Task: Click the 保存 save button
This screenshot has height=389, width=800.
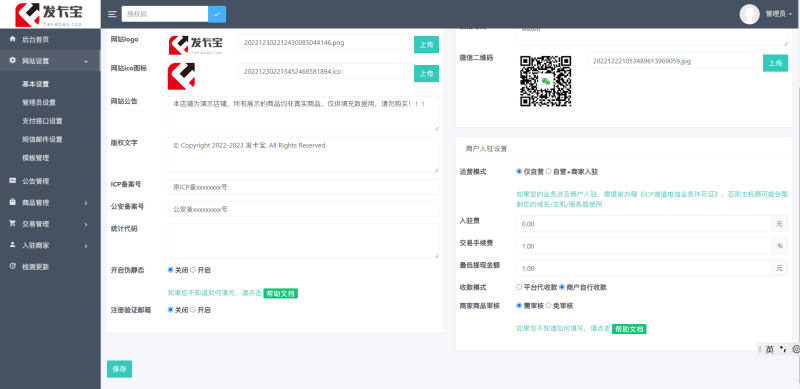Action: pos(119,369)
